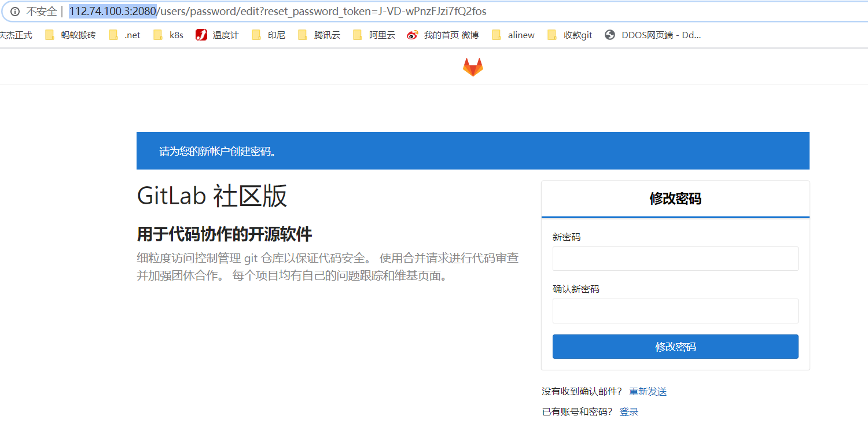
Task: Open the 阿里云 bookmark folder
Action: point(374,35)
